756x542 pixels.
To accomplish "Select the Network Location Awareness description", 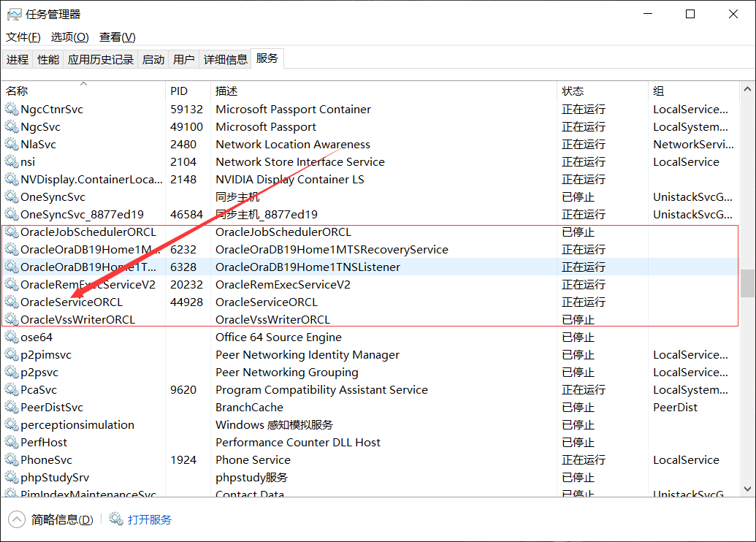I will (x=293, y=144).
